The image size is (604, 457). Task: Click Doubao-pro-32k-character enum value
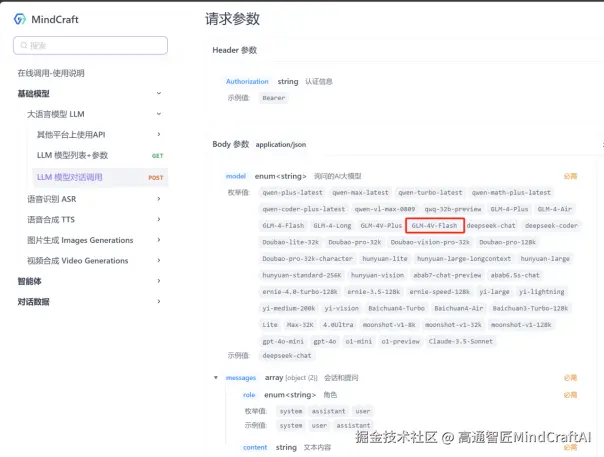point(307,259)
